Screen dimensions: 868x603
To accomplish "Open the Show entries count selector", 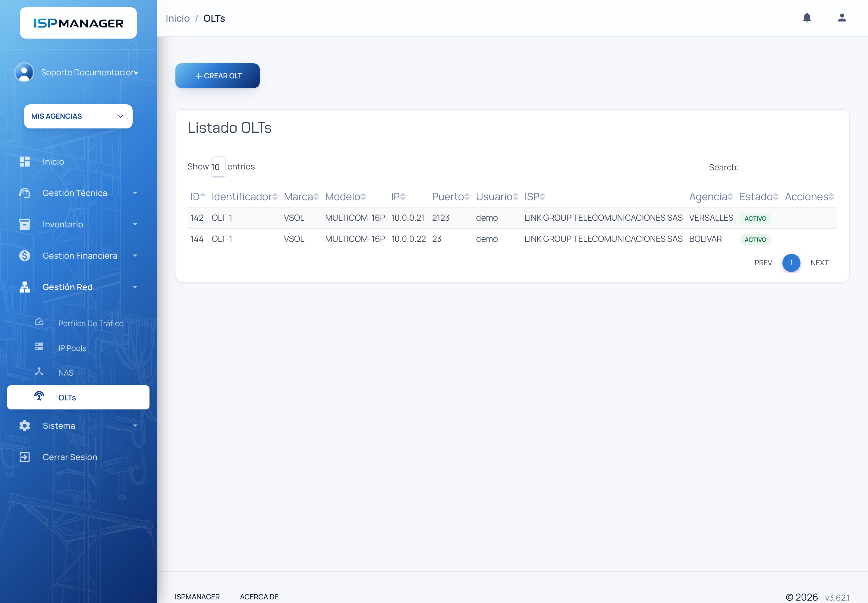I will [x=218, y=167].
